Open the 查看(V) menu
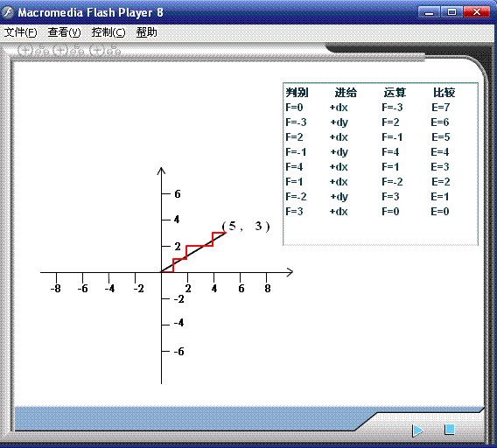 pyautogui.click(x=64, y=32)
